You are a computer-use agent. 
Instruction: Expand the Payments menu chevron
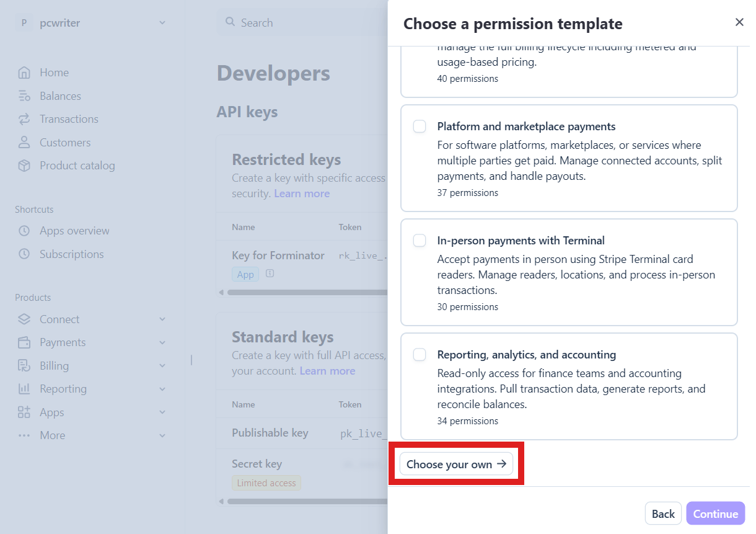coord(162,342)
